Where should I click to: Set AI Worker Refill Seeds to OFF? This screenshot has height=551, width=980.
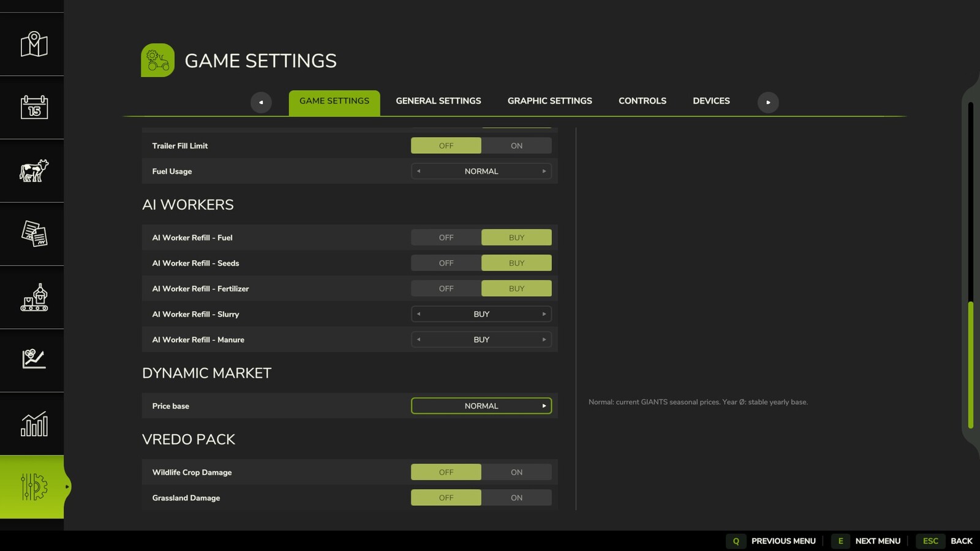click(446, 263)
